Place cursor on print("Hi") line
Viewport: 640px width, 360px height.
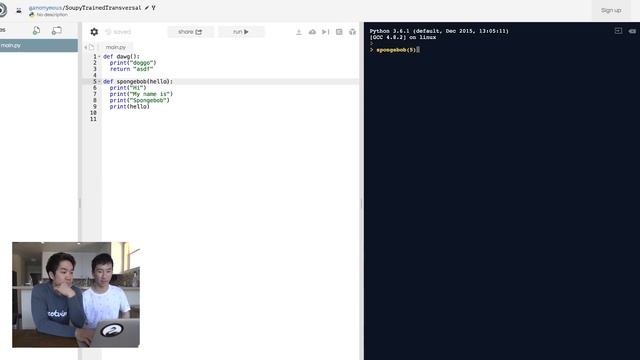(128, 88)
